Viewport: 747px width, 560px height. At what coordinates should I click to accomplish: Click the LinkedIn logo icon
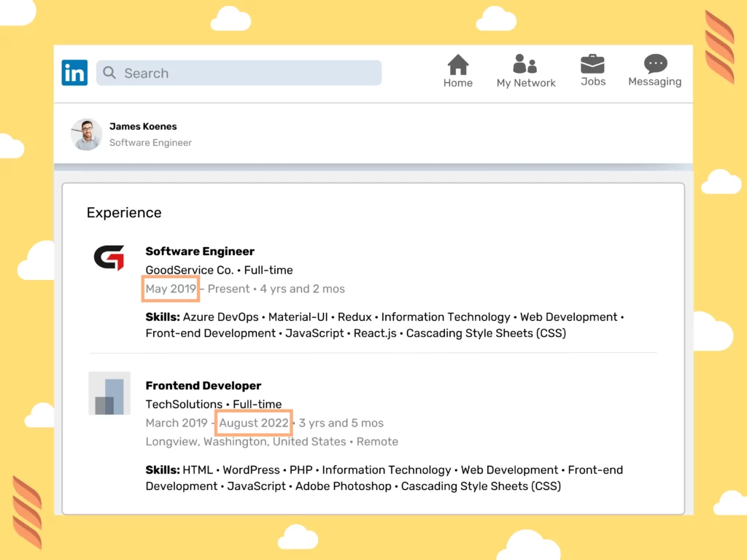click(x=74, y=72)
